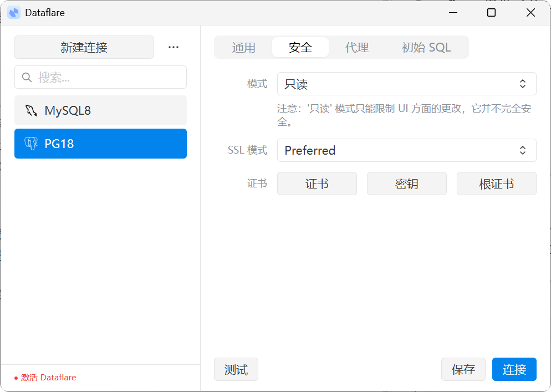
Task: Click the 根证书 root certificate button
Action: 497,184
